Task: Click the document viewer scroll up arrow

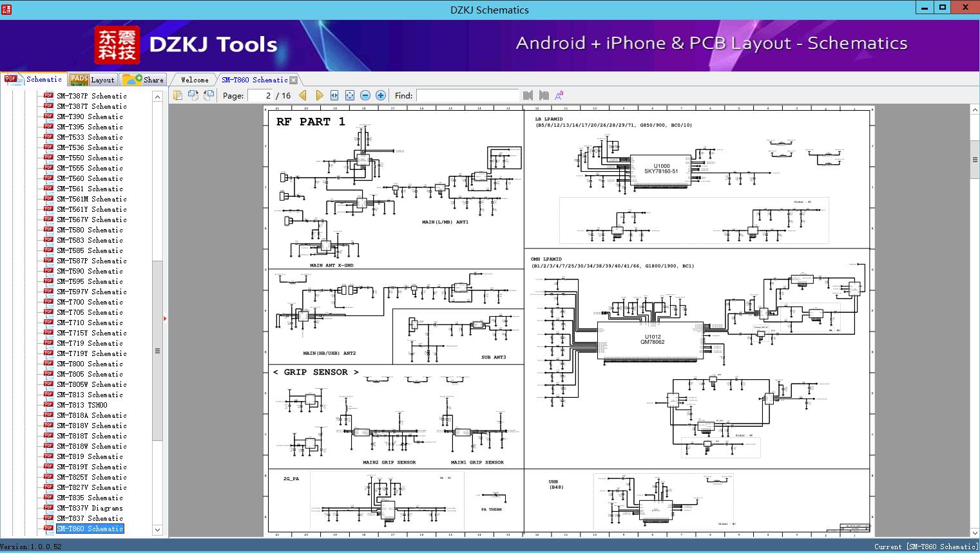Action: tap(975, 111)
